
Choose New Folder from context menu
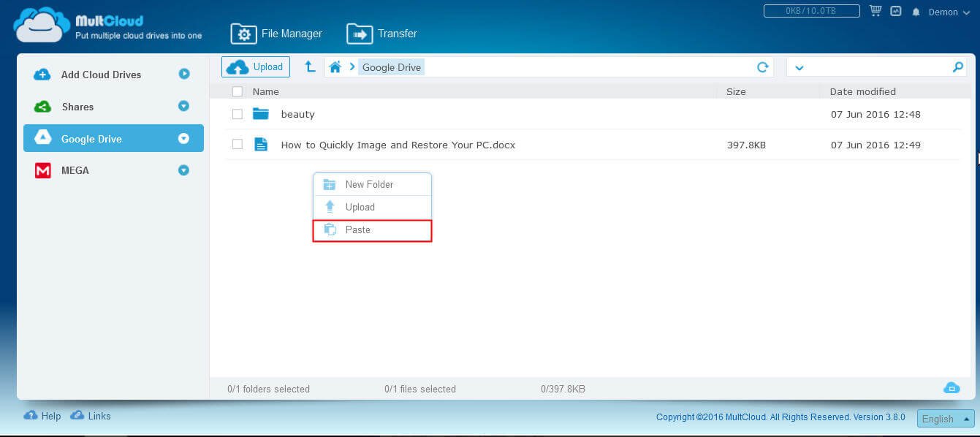[x=372, y=184]
